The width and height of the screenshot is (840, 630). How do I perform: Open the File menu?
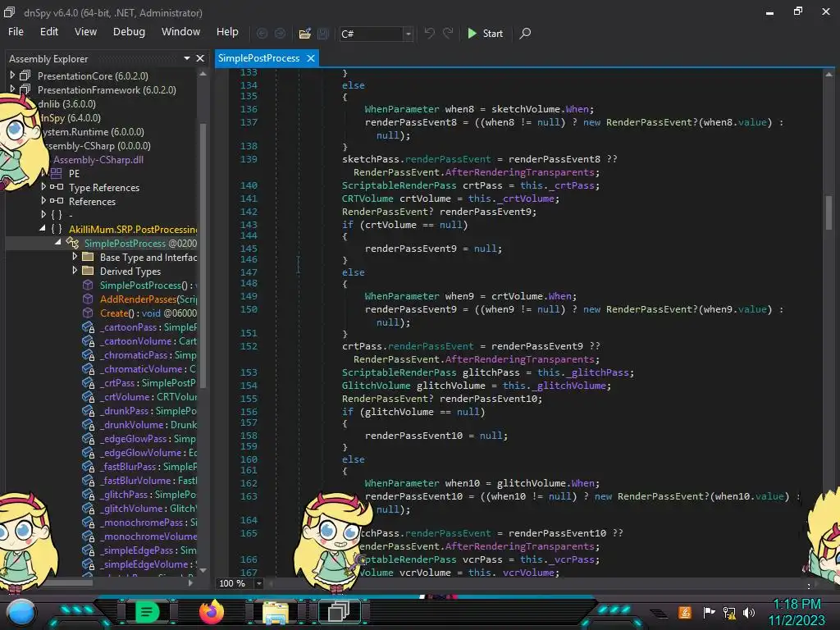16,32
